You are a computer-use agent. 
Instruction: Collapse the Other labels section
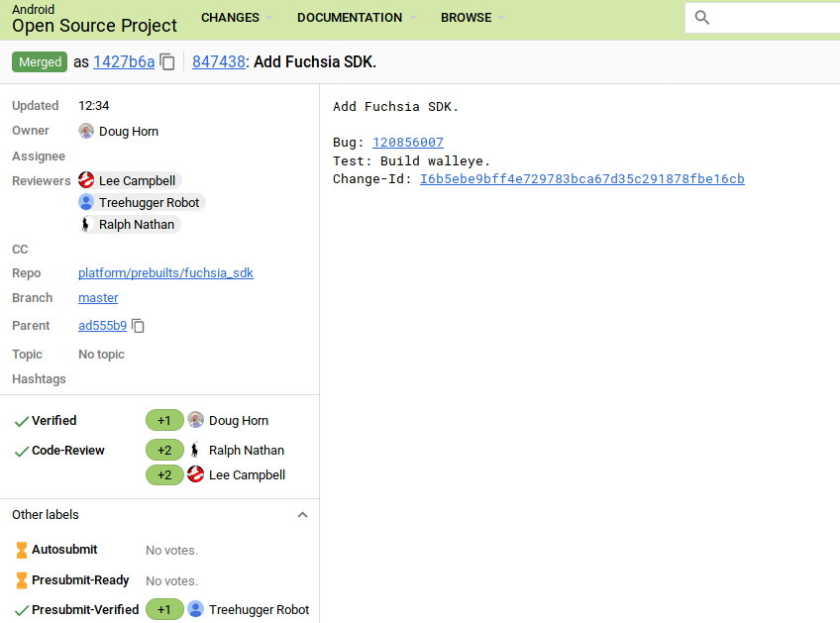302,515
